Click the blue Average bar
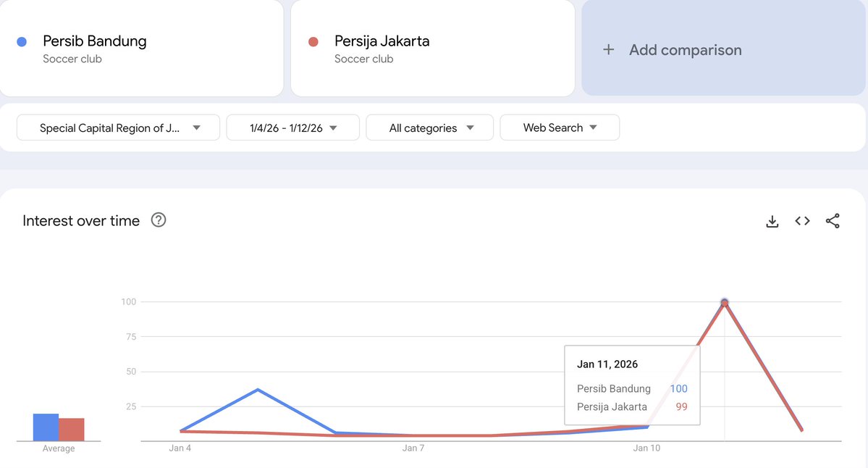 [46, 427]
